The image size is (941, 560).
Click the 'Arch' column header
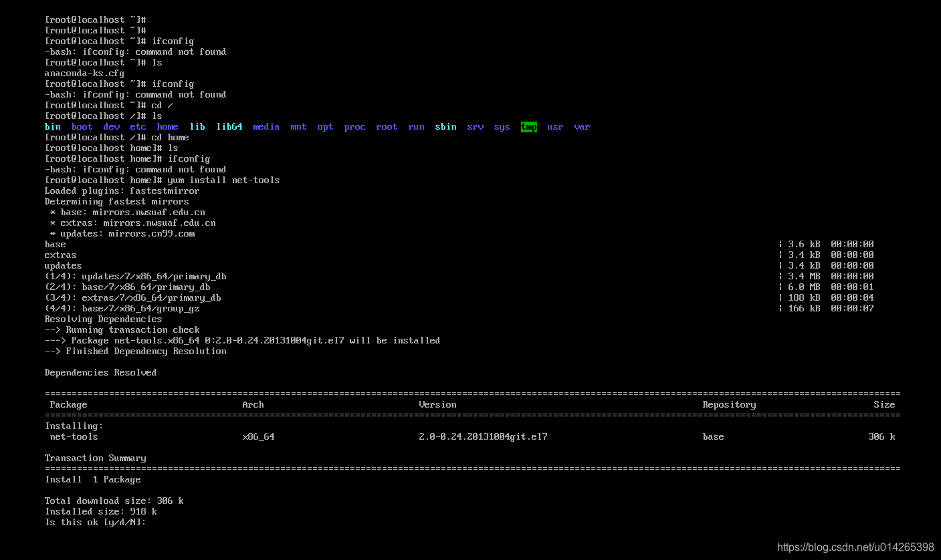click(253, 405)
